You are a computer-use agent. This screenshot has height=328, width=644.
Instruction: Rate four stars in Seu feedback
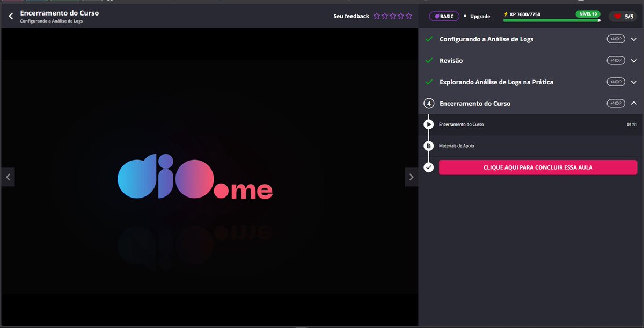401,16
